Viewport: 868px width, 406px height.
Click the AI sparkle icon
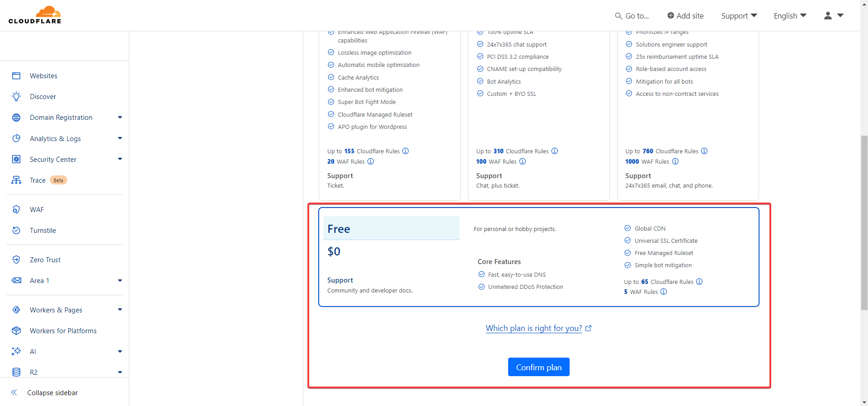tap(16, 351)
